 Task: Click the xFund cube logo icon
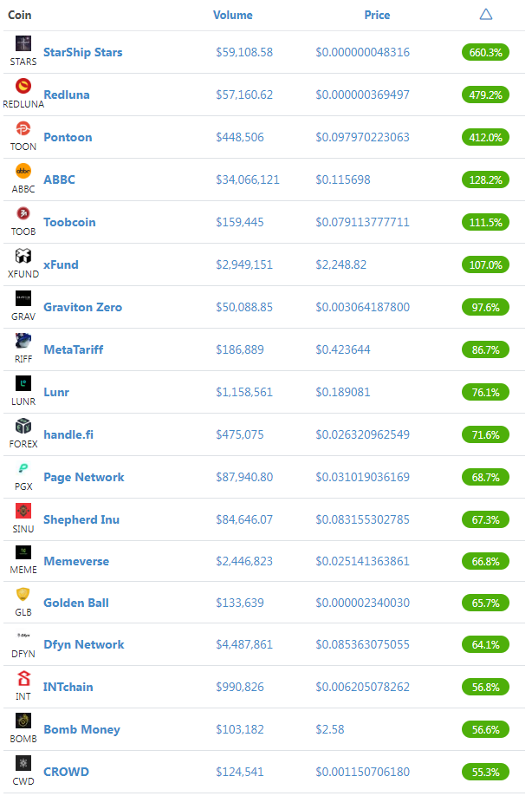point(23,256)
